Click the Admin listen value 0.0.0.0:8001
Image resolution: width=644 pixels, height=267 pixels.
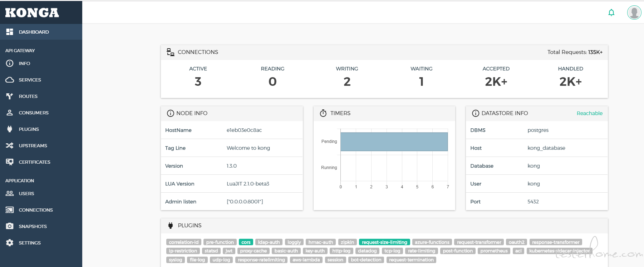[x=245, y=202]
